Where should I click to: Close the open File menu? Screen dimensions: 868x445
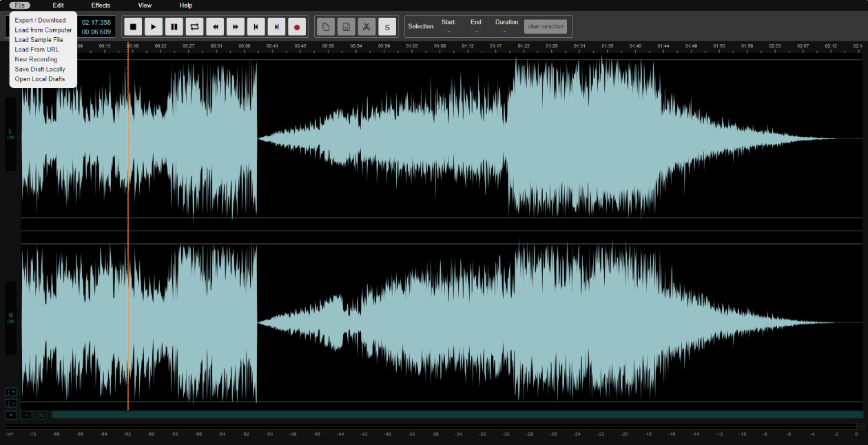click(x=20, y=6)
